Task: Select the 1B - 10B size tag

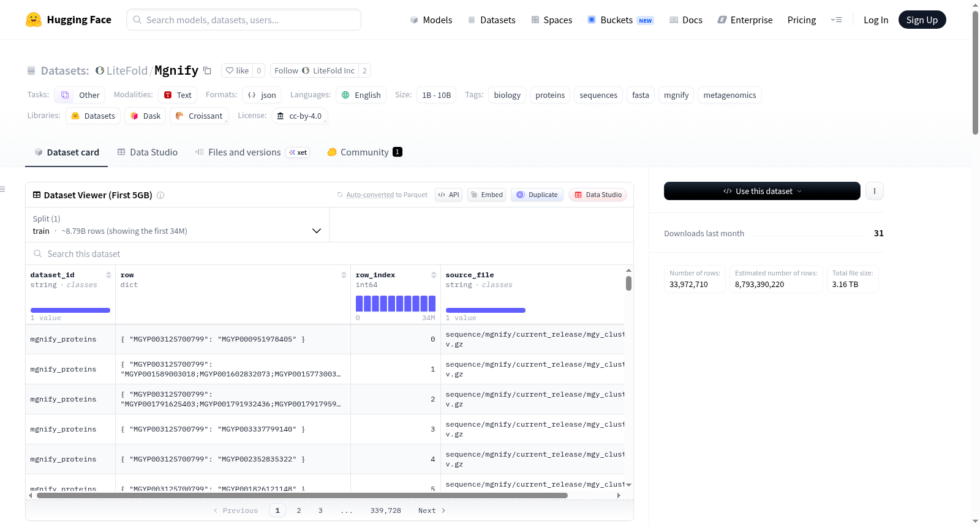Action: tap(437, 95)
